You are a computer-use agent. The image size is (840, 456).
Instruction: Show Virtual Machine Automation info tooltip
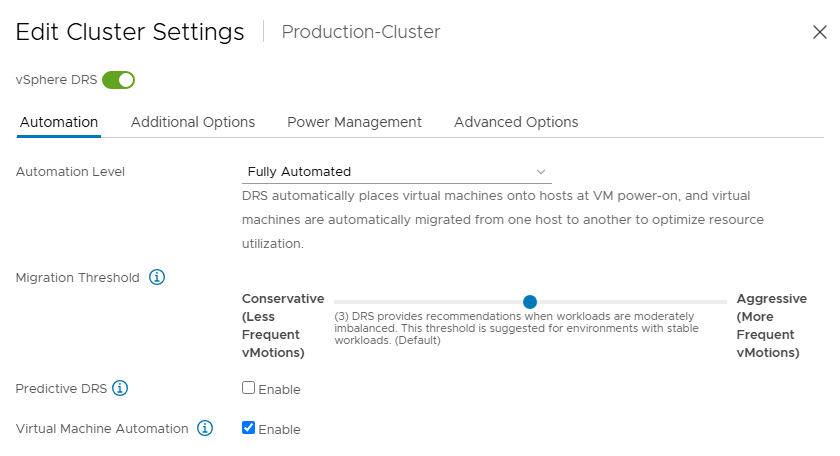[205, 428]
